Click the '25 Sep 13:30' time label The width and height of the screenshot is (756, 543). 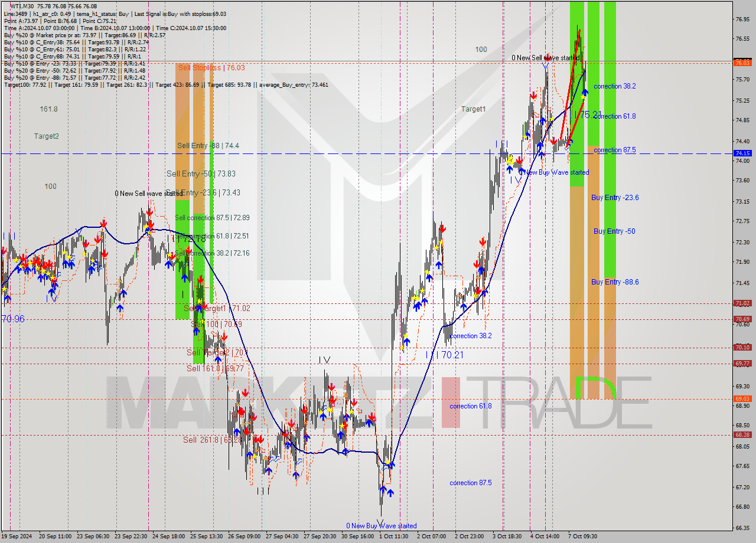pyautogui.click(x=206, y=537)
